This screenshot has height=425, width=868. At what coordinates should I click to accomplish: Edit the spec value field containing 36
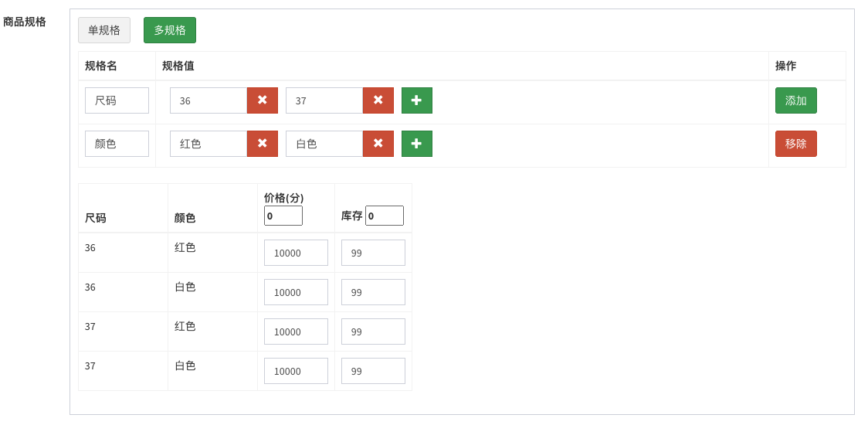(209, 100)
